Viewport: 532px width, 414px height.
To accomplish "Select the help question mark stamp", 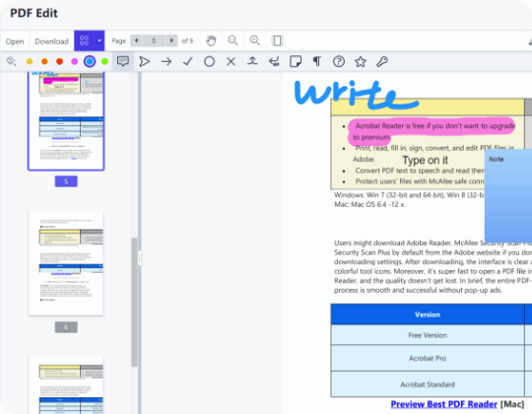I will coord(339,61).
